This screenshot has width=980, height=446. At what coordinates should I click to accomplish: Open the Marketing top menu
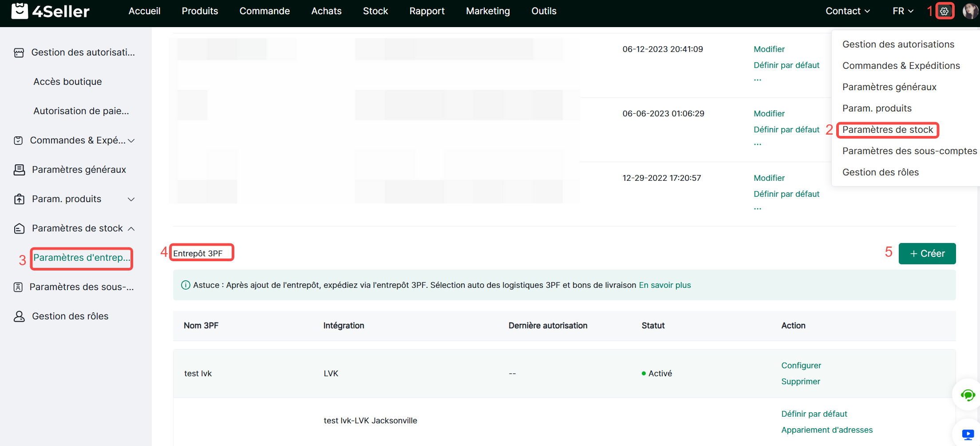[x=488, y=11]
